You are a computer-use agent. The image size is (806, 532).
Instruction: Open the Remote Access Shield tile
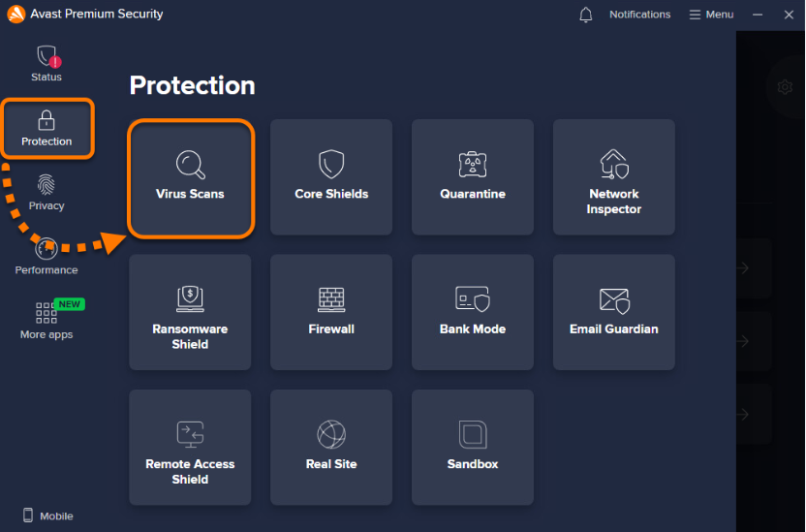(190, 447)
